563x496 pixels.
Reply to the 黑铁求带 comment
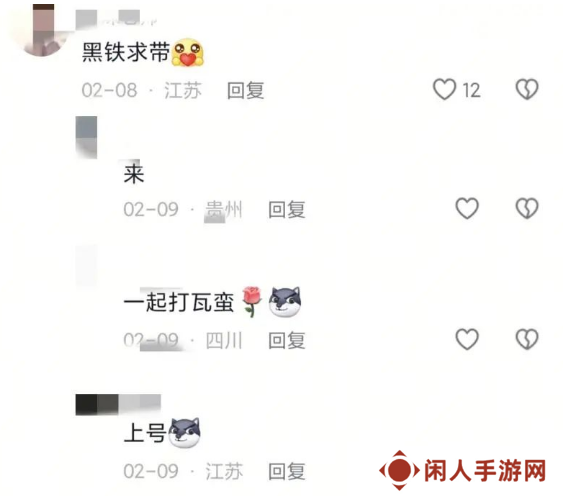246,90
